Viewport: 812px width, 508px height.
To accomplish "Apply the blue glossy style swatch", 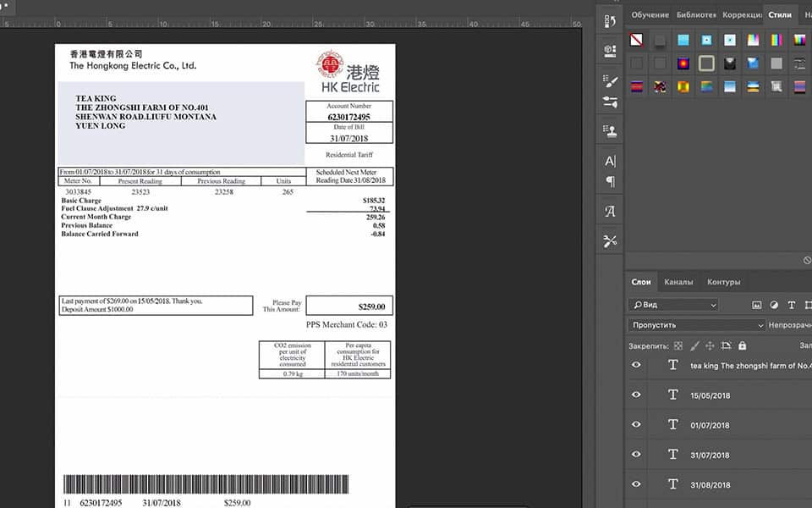I will click(753, 63).
